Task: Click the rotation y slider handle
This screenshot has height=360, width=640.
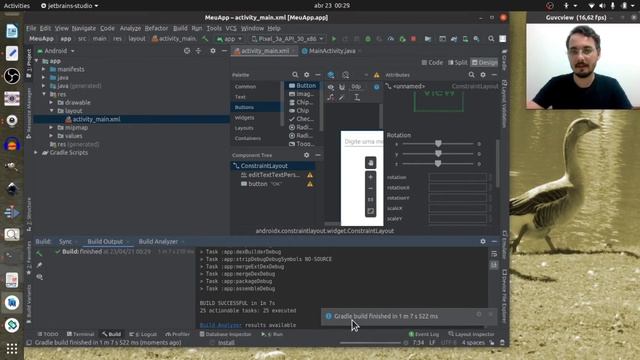Action: (438, 153)
